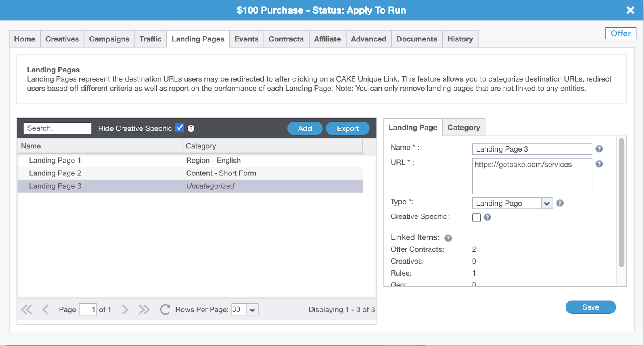Click help icon beside URL field

click(599, 164)
